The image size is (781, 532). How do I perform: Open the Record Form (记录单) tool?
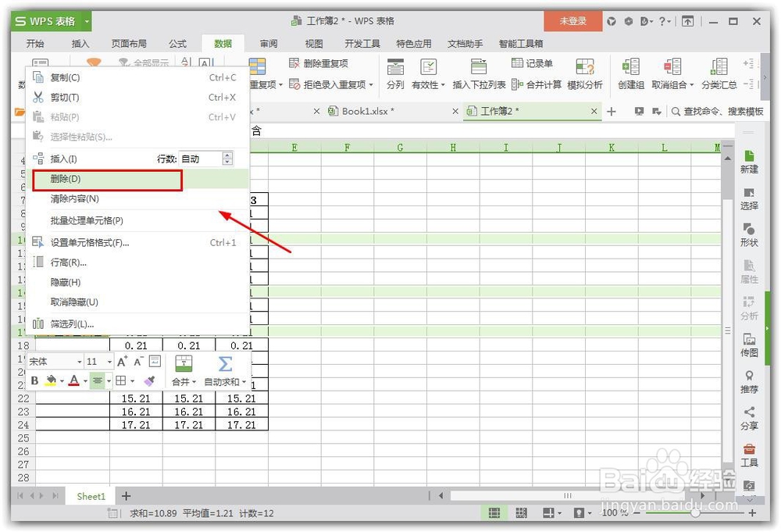point(532,63)
